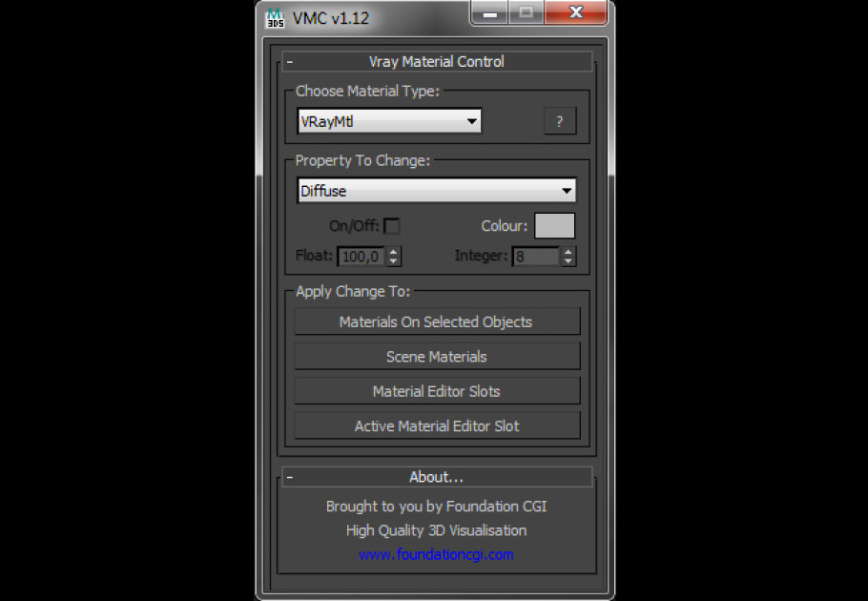Click the 'Apply Change To:' label
This screenshot has height=601, width=868.
point(353,291)
